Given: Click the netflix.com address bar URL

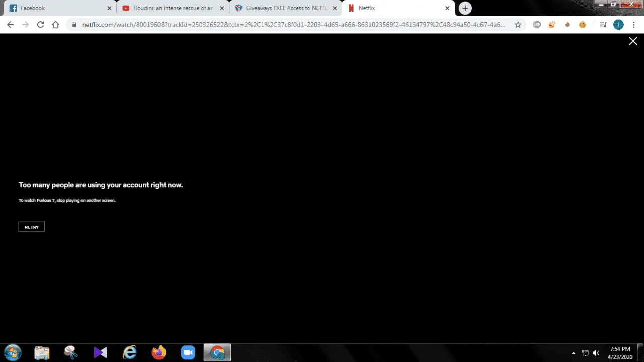Looking at the screenshot, I should (293, 24).
